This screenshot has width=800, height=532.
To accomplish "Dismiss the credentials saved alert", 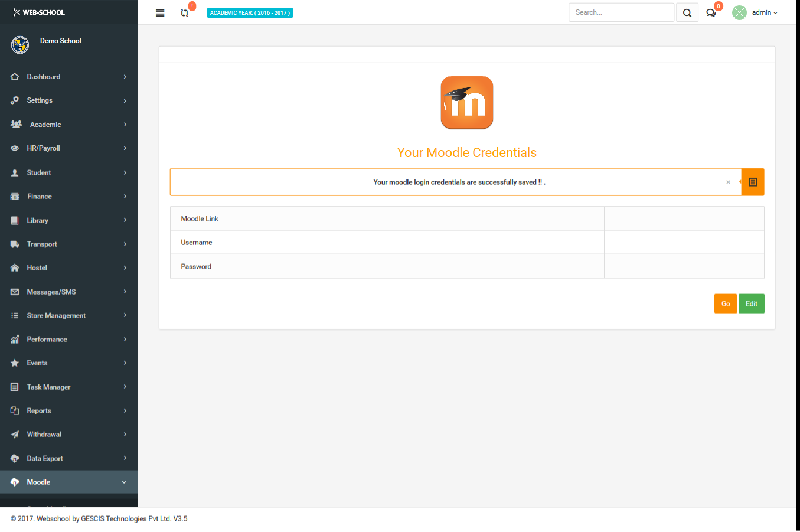I will (x=728, y=182).
